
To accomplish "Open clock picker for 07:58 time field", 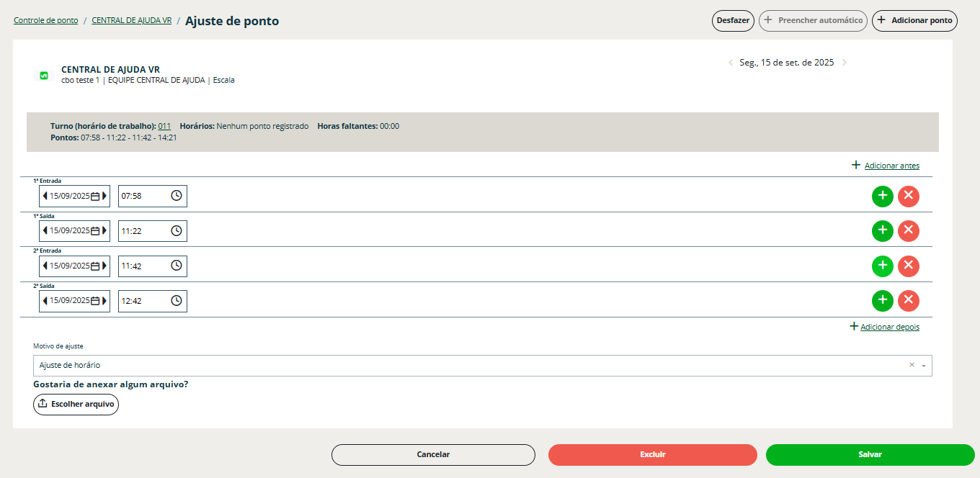I will (177, 196).
